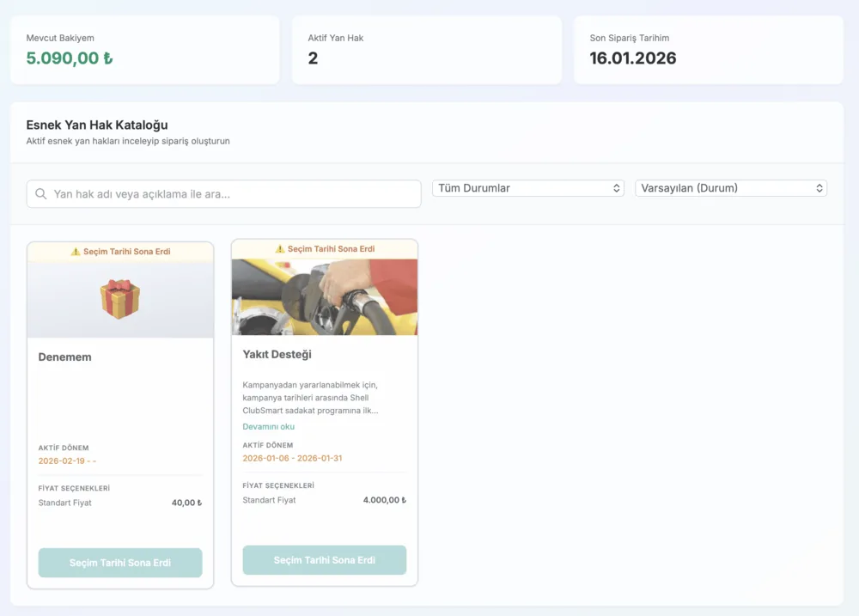
Task: Click Devamını oku link on Yakıt Desteği
Action: (x=268, y=426)
